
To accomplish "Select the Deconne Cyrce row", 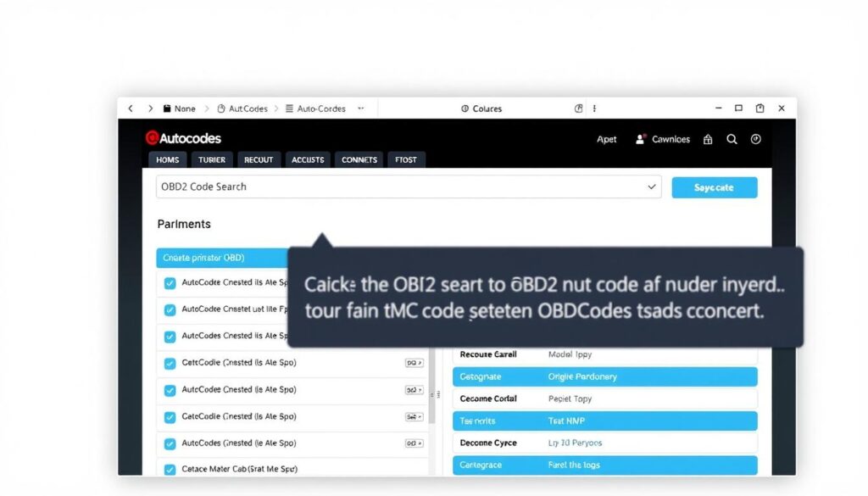I will click(605, 443).
